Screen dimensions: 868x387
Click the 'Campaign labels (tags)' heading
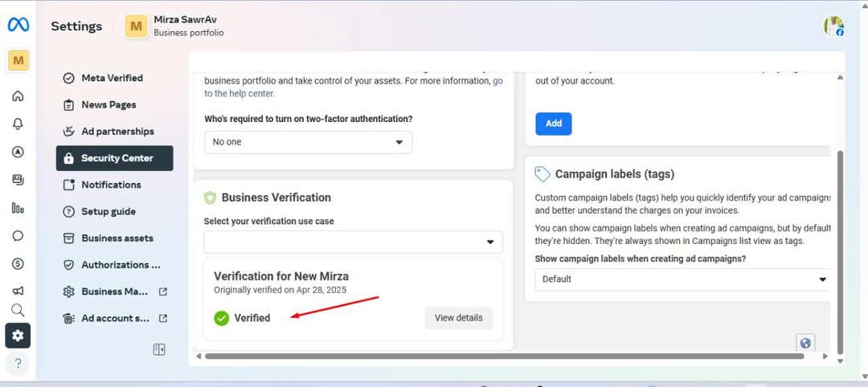[615, 174]
